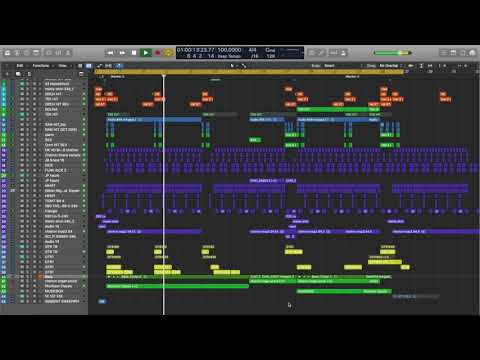
Task: Open the Tuner
Action: click(x=321, y=53)
